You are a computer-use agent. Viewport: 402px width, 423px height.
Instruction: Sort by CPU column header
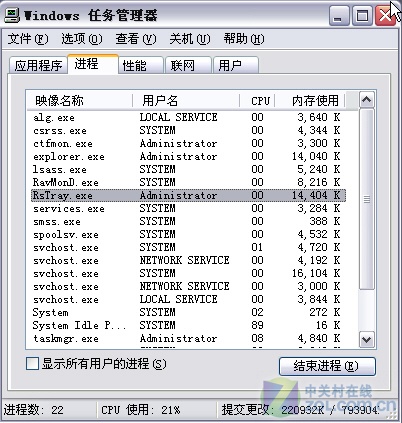click(x=257, y=100)
